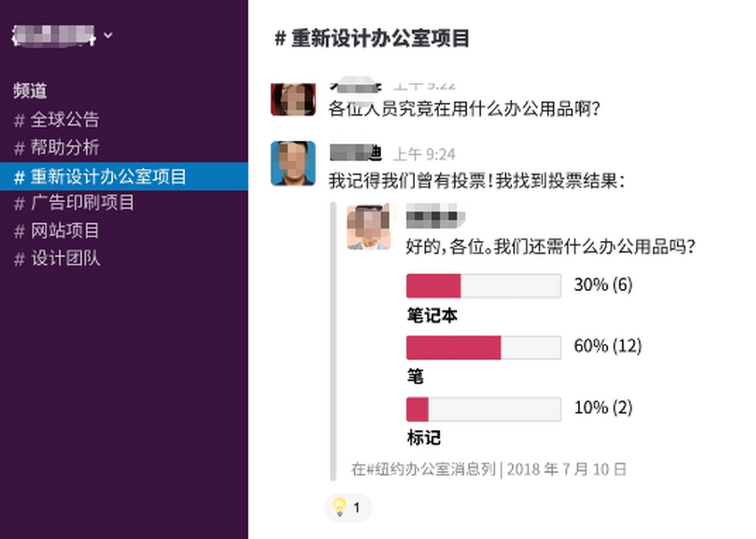Click the lightbulb emoji reaction
This screenshot has height=539, width=756.
tap(347, 507)
